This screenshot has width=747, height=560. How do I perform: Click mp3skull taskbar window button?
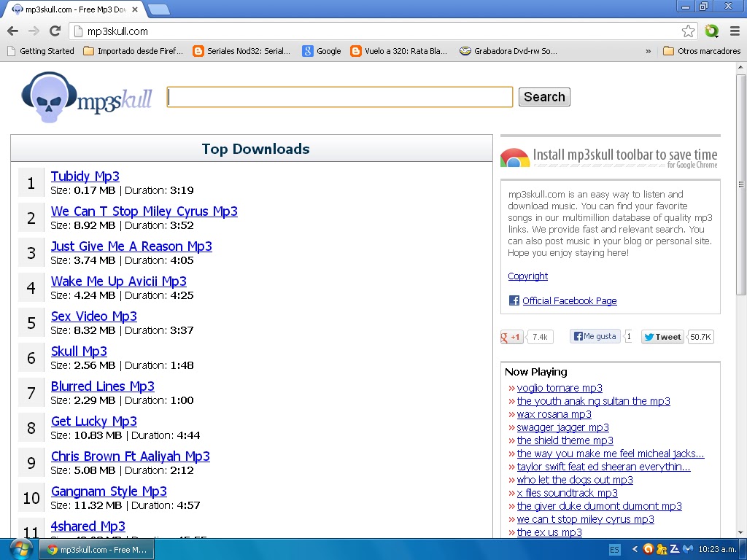coord(97,550)
